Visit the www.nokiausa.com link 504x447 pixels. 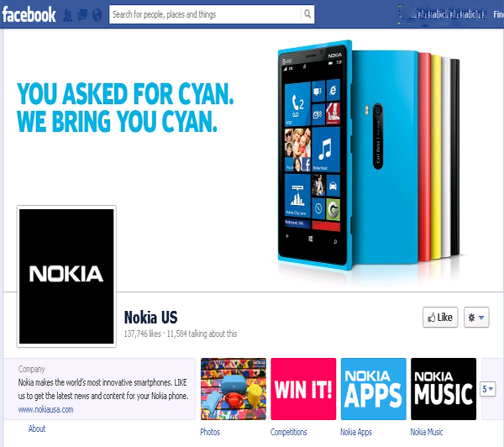[x=45, y=409]
